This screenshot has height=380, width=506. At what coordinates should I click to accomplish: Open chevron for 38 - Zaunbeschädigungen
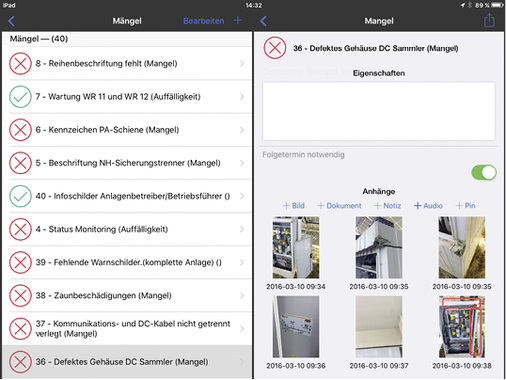coord(242,296)
